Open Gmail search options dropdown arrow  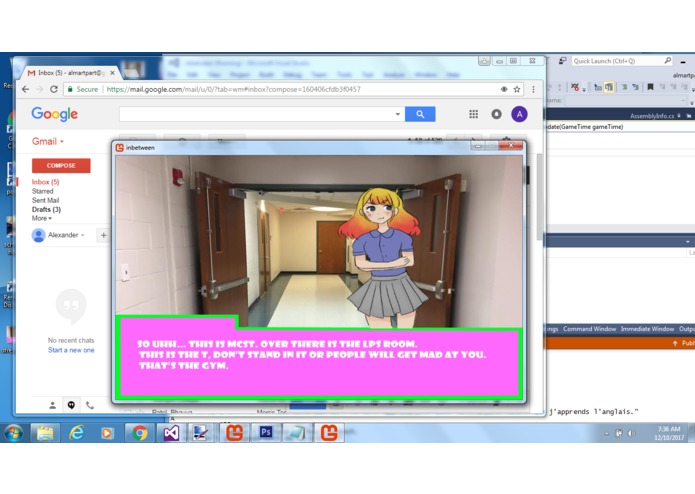[398, 114]
